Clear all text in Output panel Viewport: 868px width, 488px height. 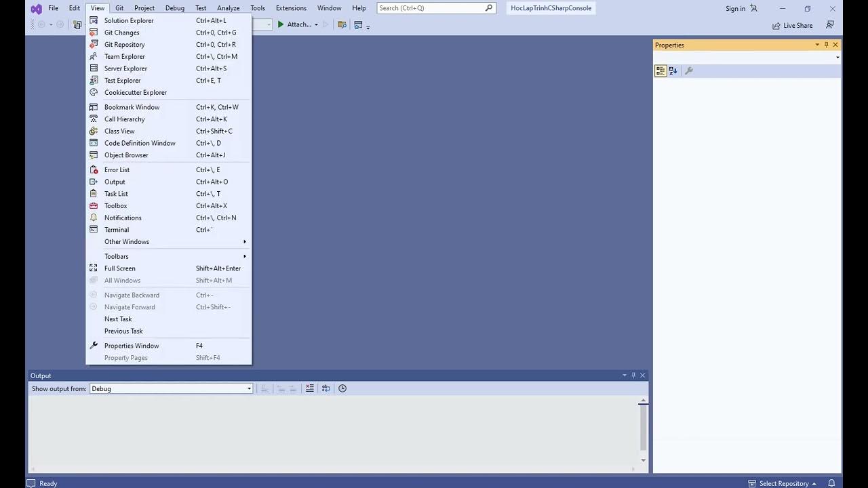310,388
